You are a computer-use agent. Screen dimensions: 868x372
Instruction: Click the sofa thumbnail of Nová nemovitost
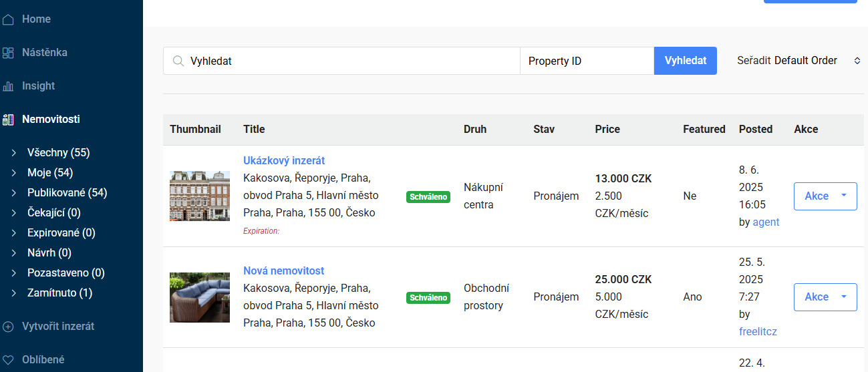point(200,297)
